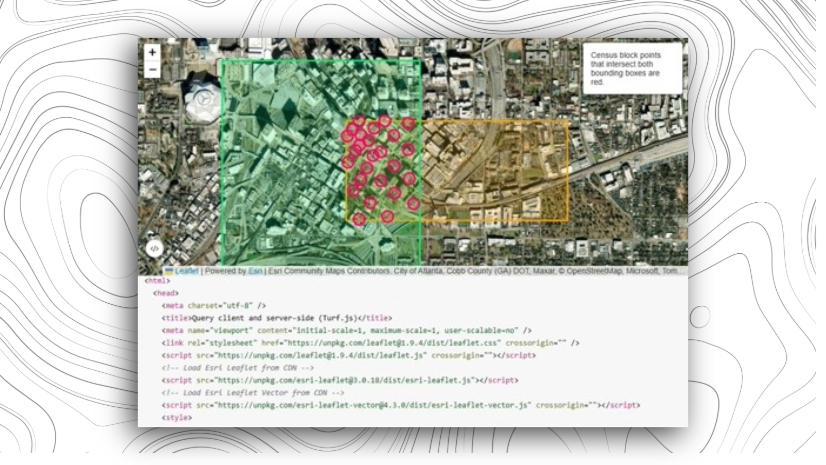The width and height of the screenshot is (826, 465).
Task: Click the '<style>' code line
Action: tap(177, 418)
